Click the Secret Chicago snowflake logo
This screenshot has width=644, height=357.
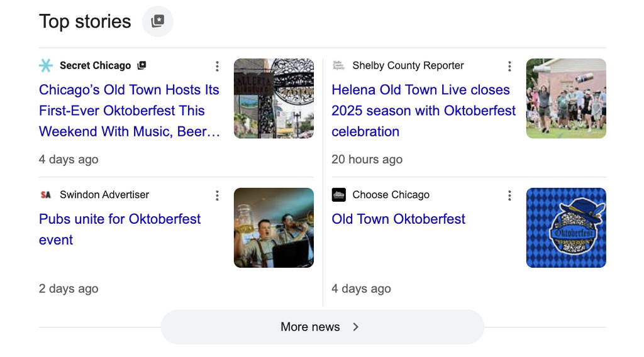click(46, 65)
